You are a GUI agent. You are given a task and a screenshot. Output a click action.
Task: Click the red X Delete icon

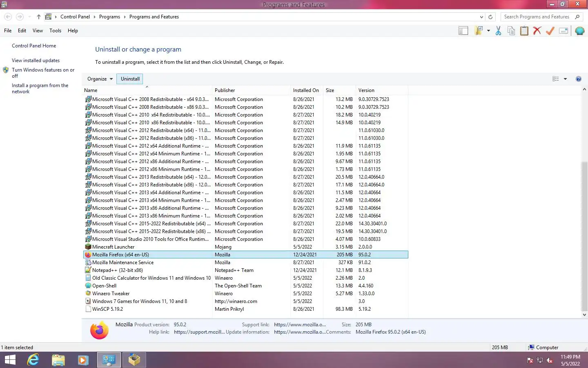coord(537,31)
